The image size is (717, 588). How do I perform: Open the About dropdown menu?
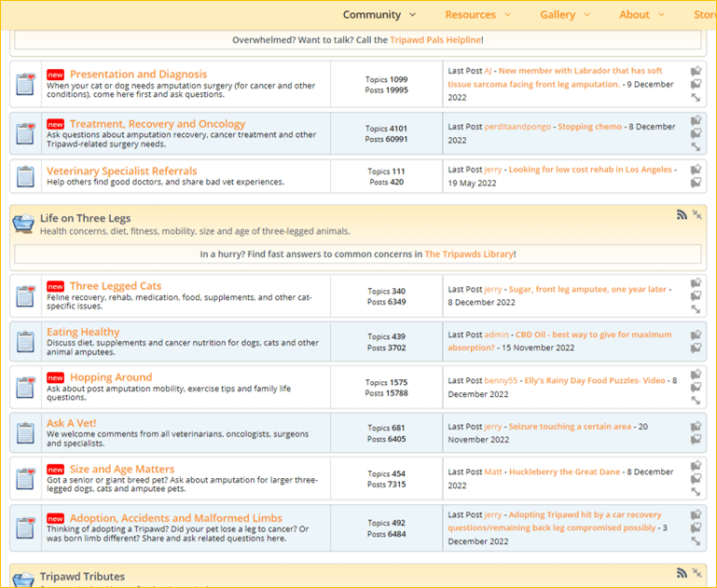tap(641, 15)
